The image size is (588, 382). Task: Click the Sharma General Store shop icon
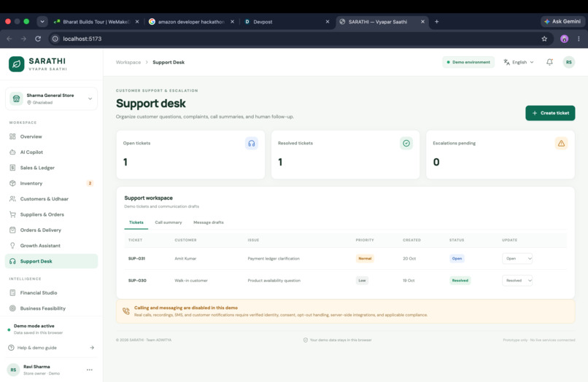tap(16, 98)
